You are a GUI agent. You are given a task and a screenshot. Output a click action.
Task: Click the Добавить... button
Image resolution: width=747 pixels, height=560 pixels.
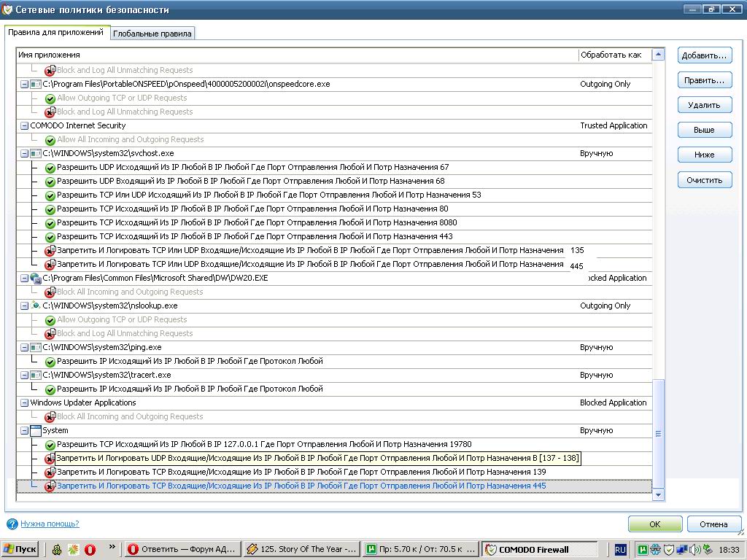(704, 55)
